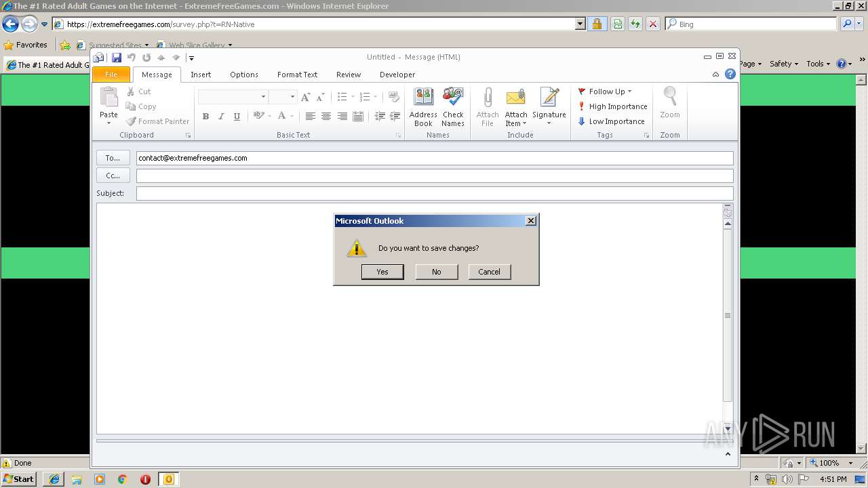Click into the Cc address field

click(x=435, y=176)
